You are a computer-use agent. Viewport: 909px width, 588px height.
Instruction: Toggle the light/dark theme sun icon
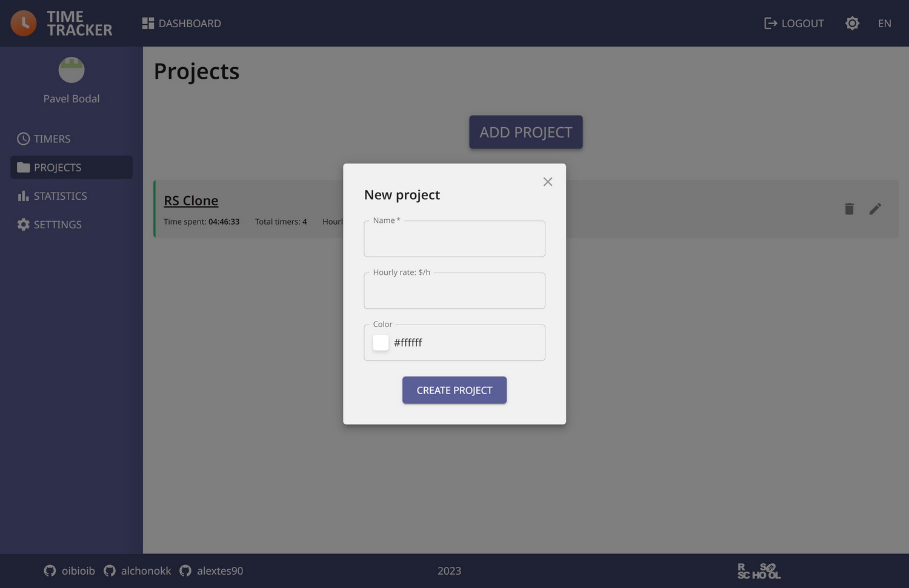click(852, 23)
